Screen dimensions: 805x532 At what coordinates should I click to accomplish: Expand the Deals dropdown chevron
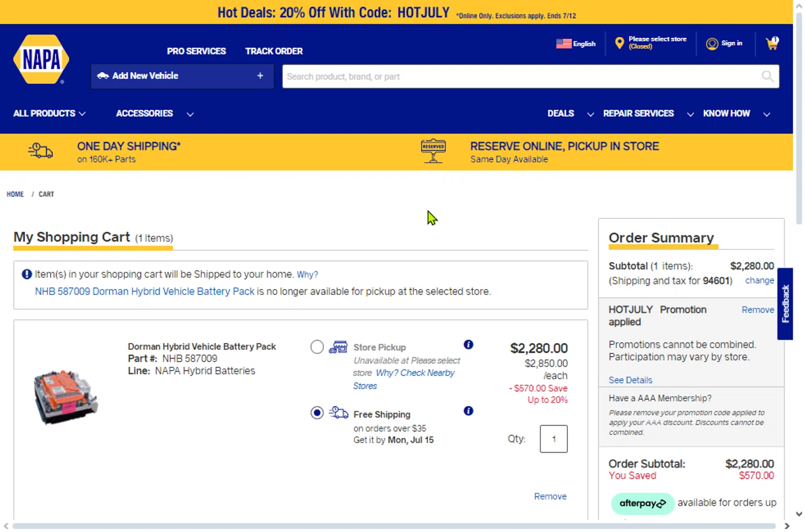click(x=590, y=114)
